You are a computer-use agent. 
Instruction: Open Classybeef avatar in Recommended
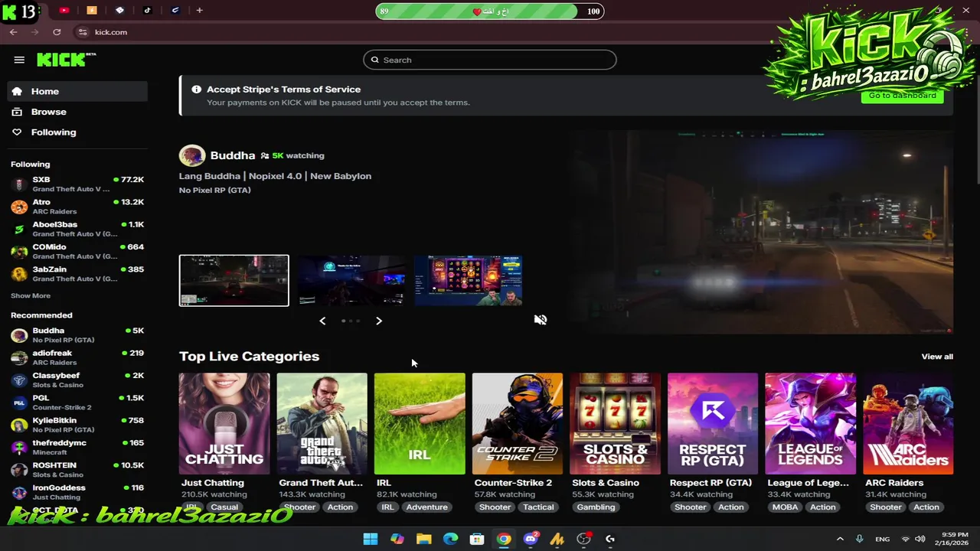(x=19, y=380)
